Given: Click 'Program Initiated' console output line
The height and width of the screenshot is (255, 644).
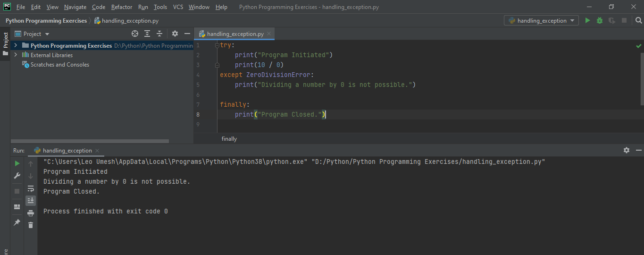Looking at the screenshot, I should coord(75,171).
